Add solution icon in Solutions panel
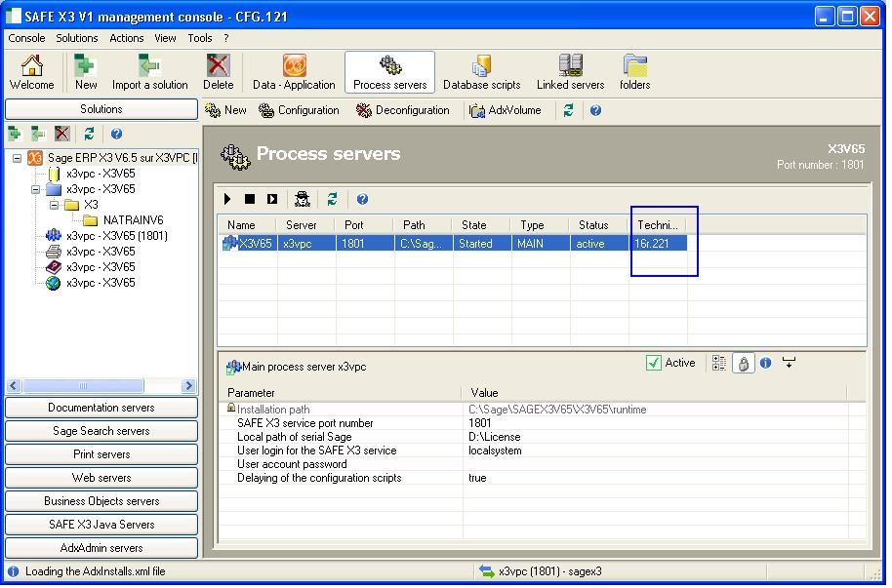892x588 pixels. coord(15,135)
